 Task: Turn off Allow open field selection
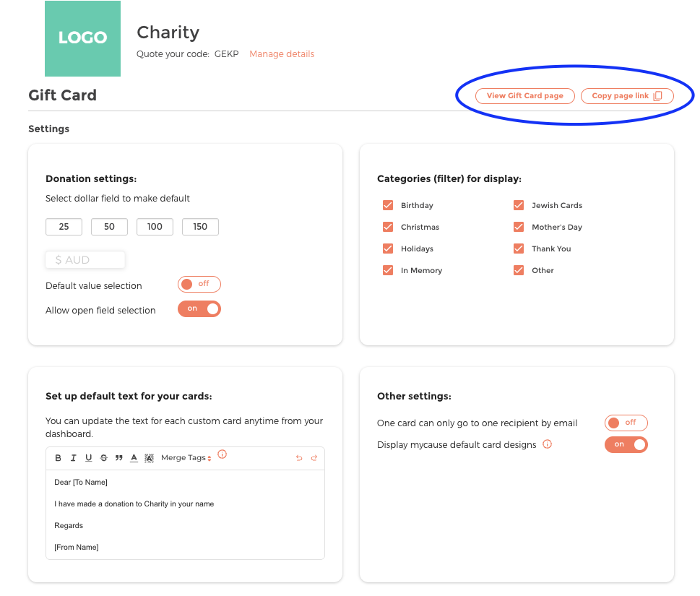199,309
